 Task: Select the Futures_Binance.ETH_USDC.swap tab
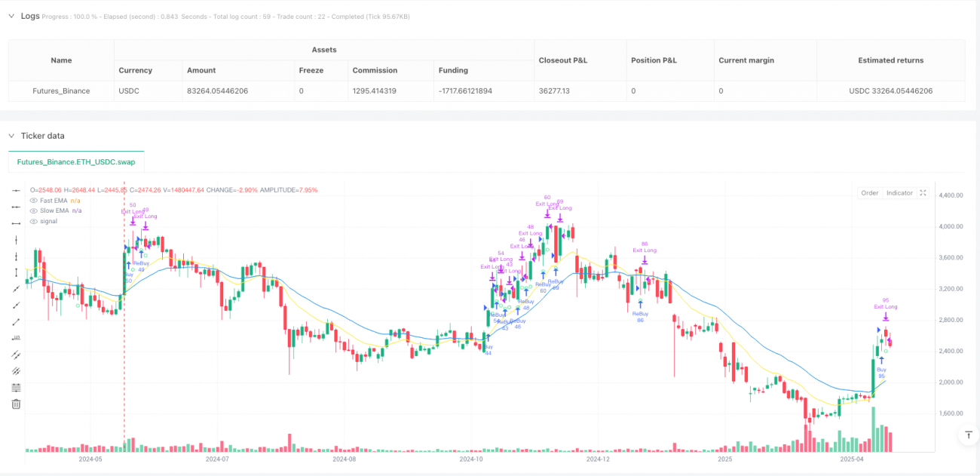pos(75,161)
